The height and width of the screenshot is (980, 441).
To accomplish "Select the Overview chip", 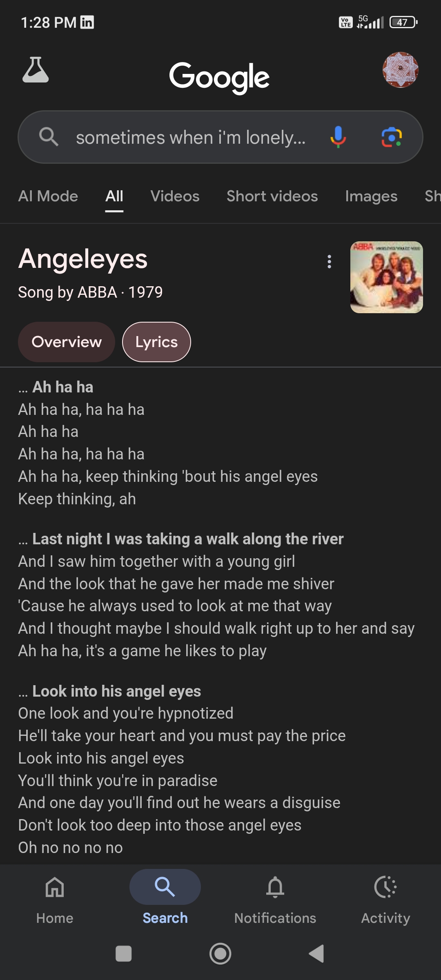I will [x=67, y=342].
